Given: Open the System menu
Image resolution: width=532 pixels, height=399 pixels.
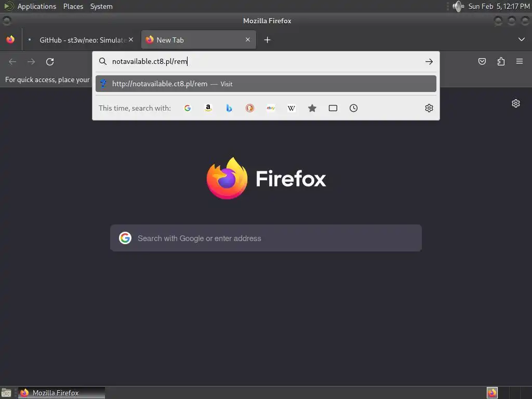Looking at the screenshot, I should point(101,6).
